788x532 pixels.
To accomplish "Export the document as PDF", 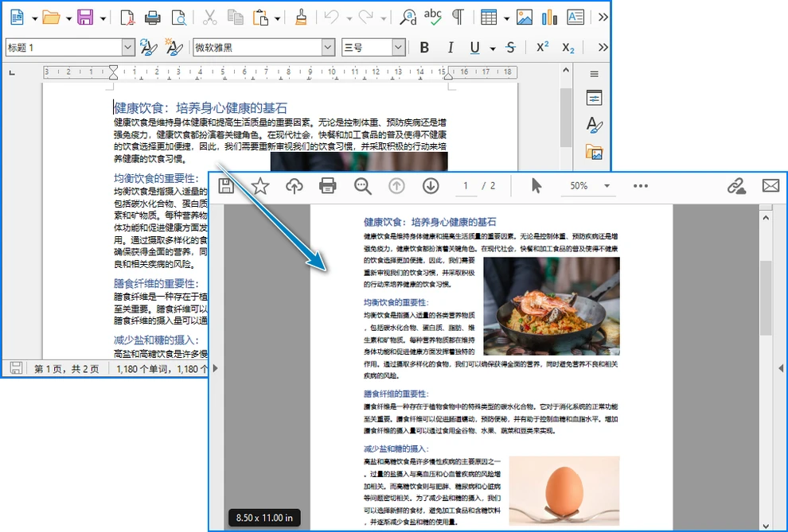I will pos(126,17).
